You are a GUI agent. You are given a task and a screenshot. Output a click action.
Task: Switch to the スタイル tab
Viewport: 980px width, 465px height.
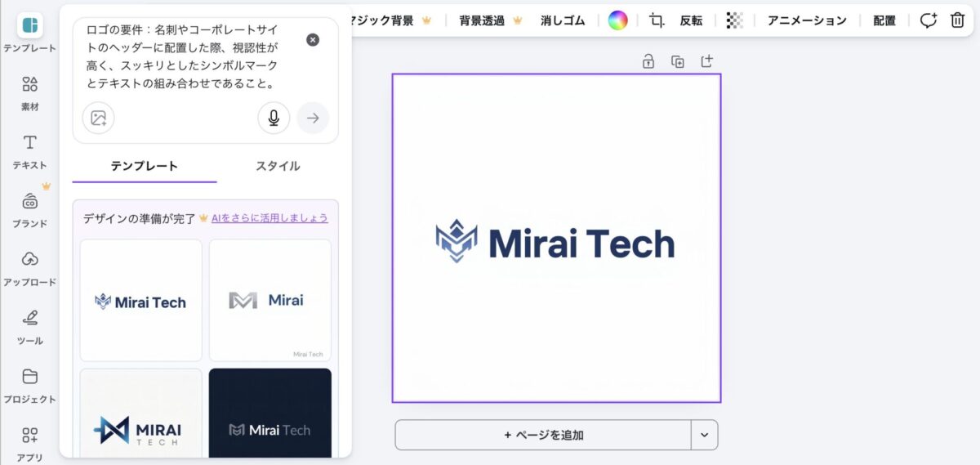(x=278, y=166)
